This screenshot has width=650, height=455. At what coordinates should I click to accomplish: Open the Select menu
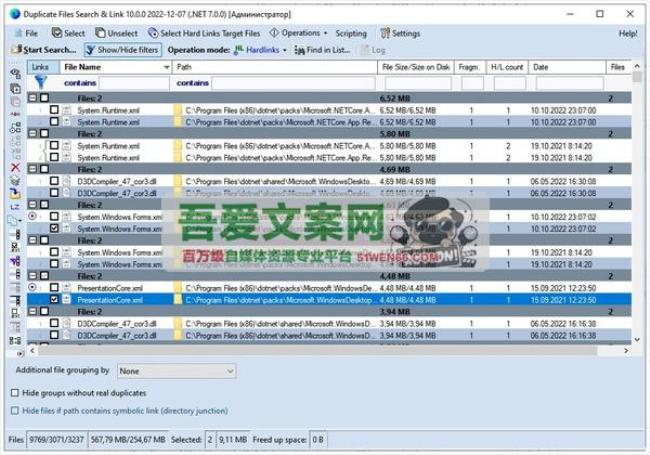(x=68, y=33)
